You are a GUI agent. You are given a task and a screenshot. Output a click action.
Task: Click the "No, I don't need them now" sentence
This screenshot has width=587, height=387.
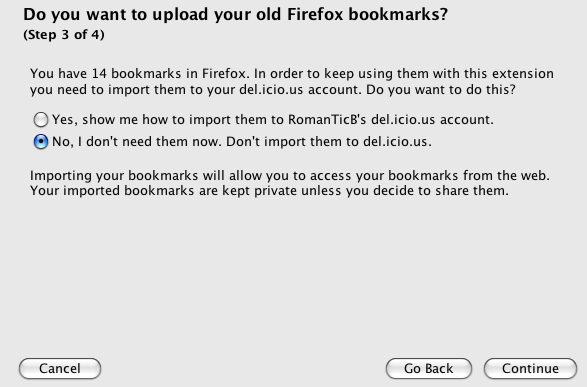click(137, 142)
